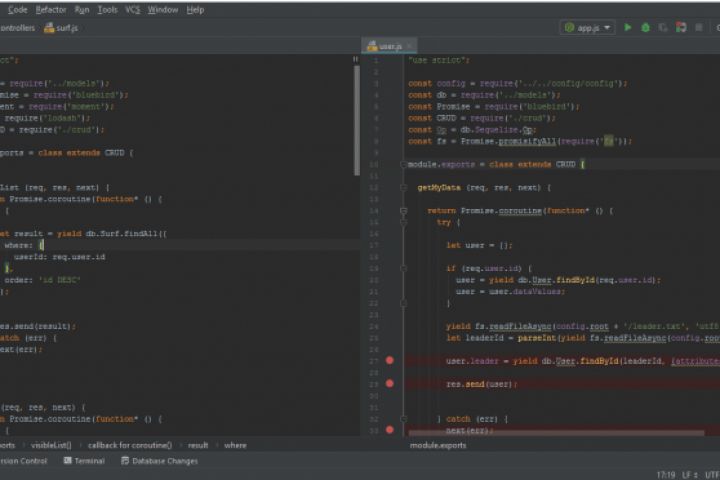The image size is (720, 480).
Task: Click line number 10 in the gutter
Action: click(374, 164)
